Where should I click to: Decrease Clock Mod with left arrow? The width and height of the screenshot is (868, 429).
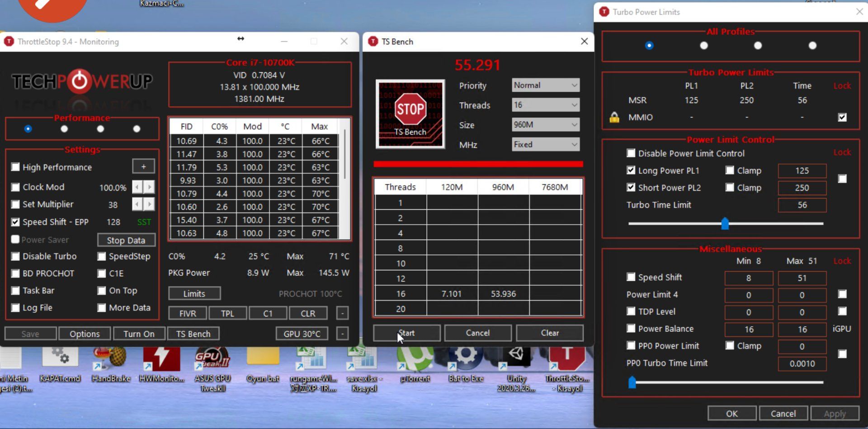click(x=137, y=187)
